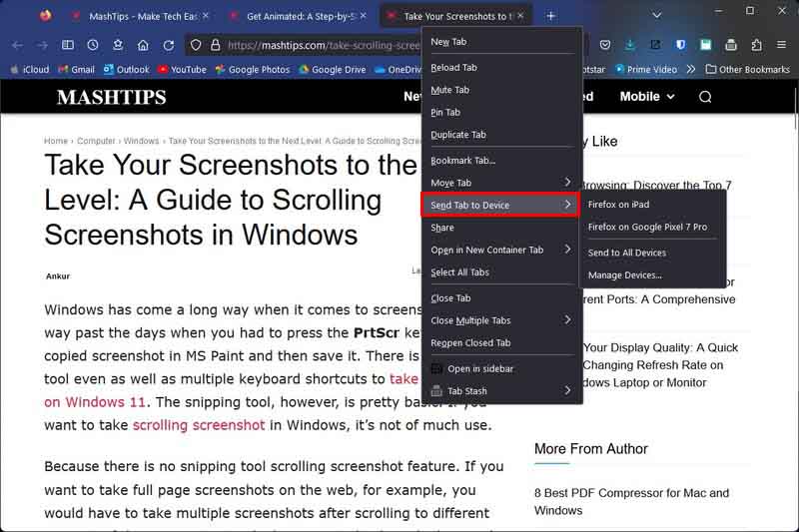Close the 'MashTips - Make Tech Easy' tab

pyautogui.click(x=206, y=16)
